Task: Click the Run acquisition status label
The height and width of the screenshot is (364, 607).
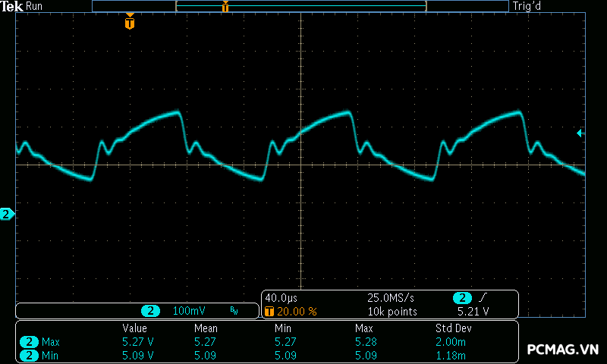Action: click(35, 6)
